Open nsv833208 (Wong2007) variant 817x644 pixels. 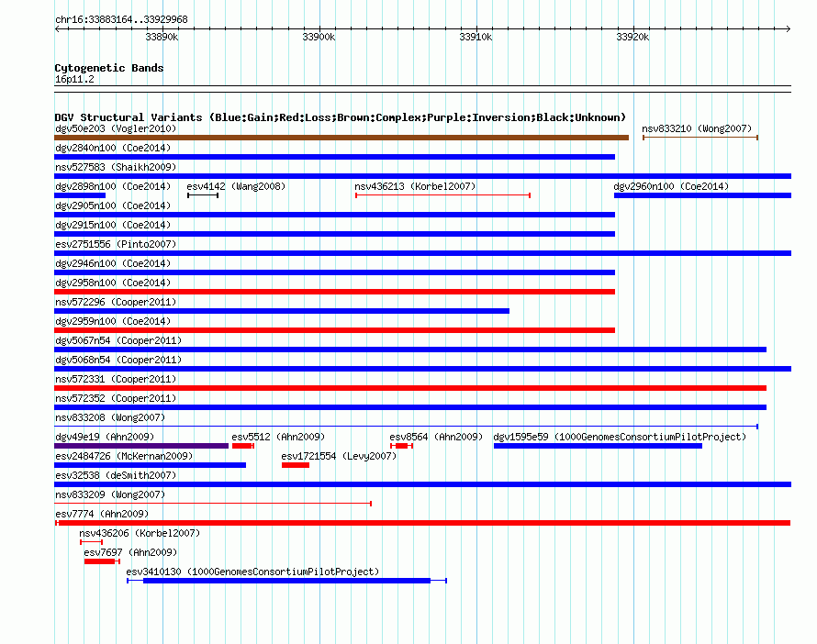(x=406, y=427)
